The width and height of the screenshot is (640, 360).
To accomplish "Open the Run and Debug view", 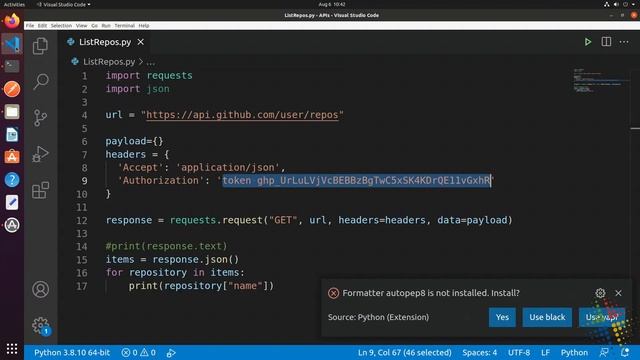I will pos(40,154).
